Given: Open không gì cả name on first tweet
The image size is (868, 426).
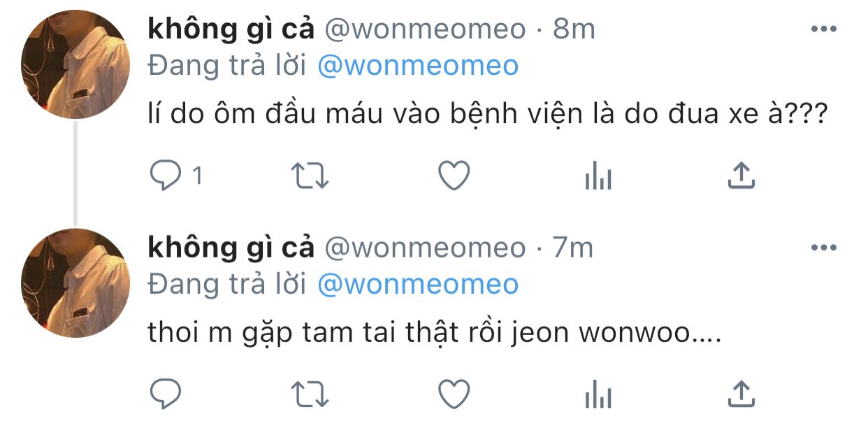Looking at the screenshot, I should [x=231, y=29].
